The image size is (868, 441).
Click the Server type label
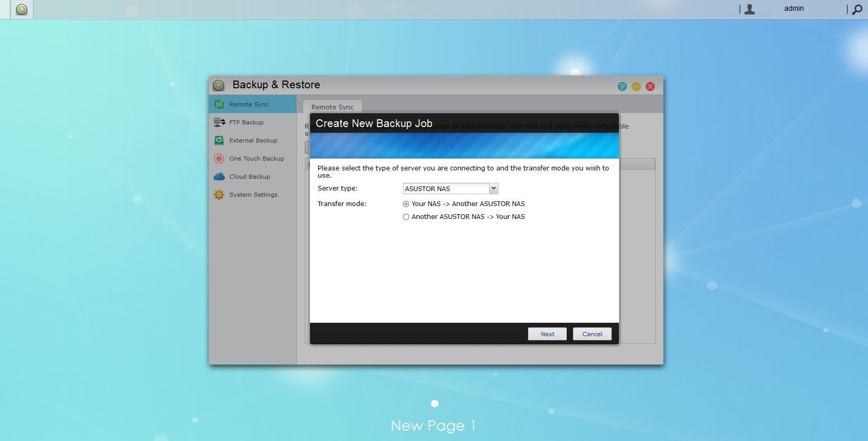coord(337,188)
